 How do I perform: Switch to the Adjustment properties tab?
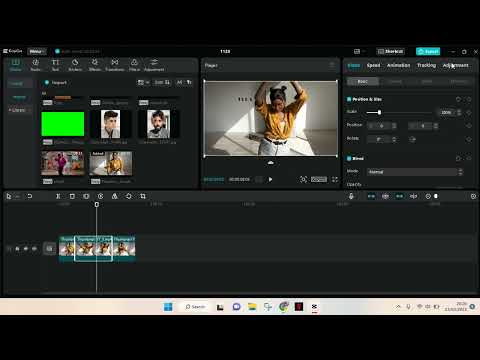point(455,65)
